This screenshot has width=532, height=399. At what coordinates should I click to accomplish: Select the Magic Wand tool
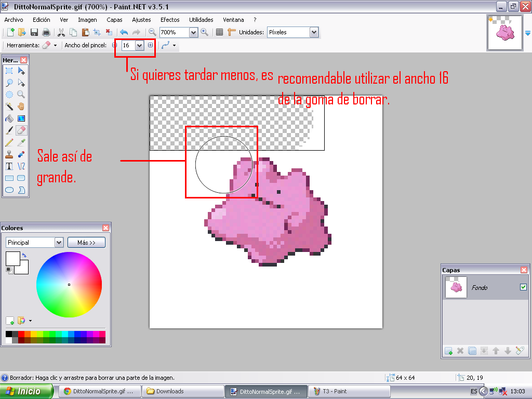[x=9, y=107]
